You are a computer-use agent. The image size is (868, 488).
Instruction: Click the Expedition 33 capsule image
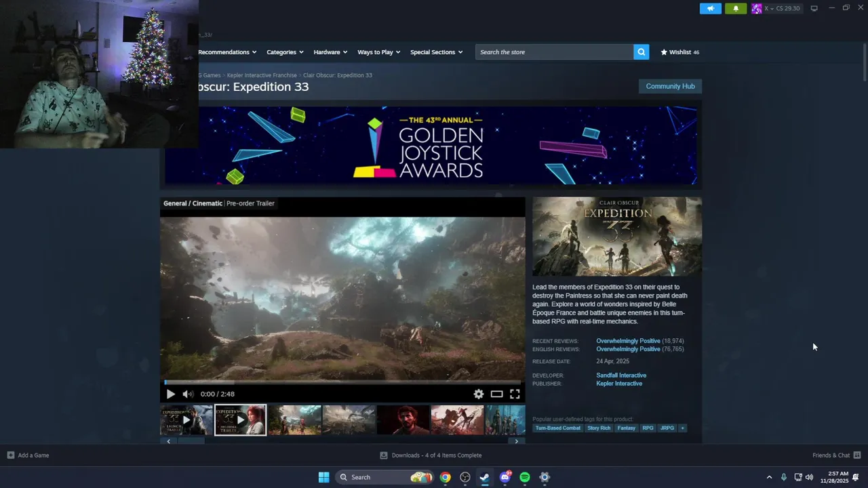(617, 237)
